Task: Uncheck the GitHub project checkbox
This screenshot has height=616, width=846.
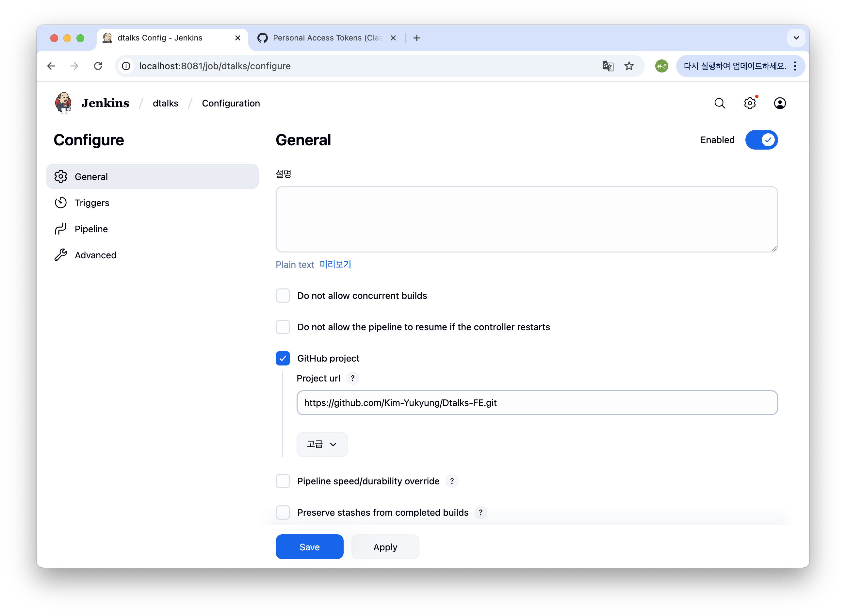Action: coord(283,358)
